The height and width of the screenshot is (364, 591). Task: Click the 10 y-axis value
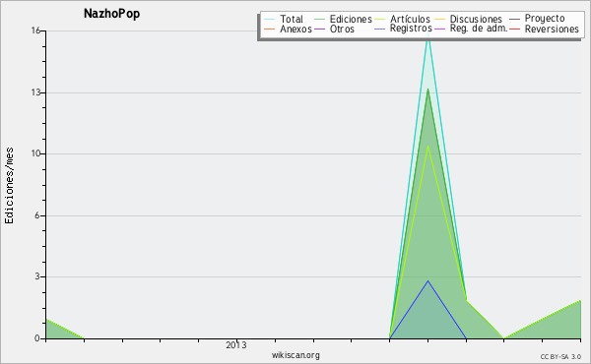pos(35,153)
